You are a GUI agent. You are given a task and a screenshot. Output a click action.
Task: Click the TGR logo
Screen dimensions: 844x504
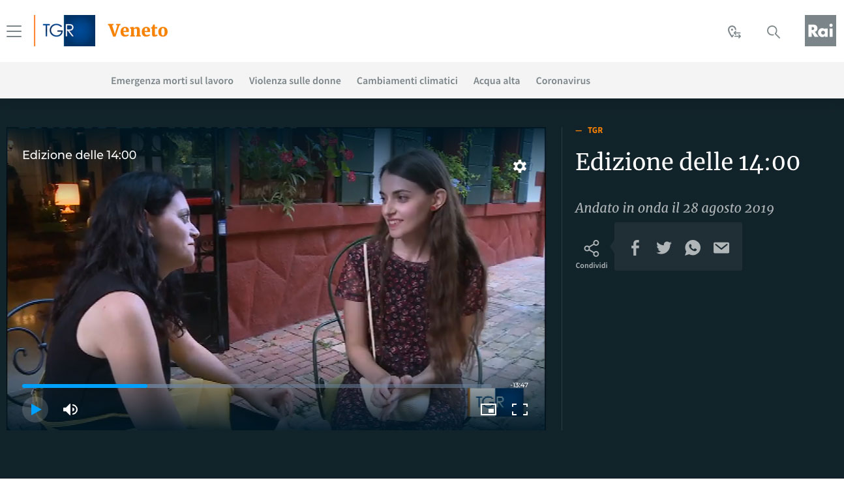click(x=65, y=31)
